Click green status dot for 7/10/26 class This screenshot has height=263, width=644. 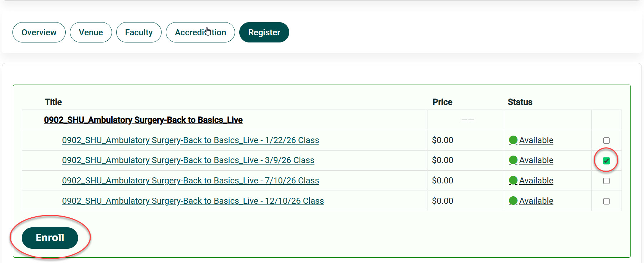pos(513,181)
